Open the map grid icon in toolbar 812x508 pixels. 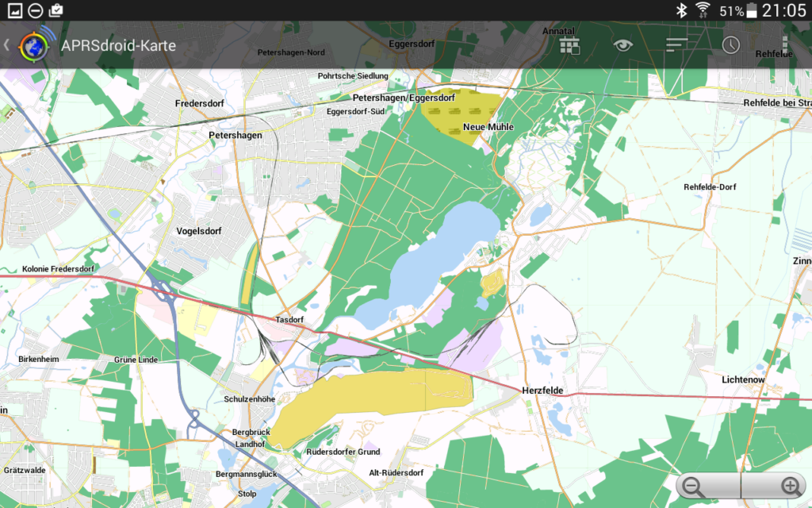[569, 45]
